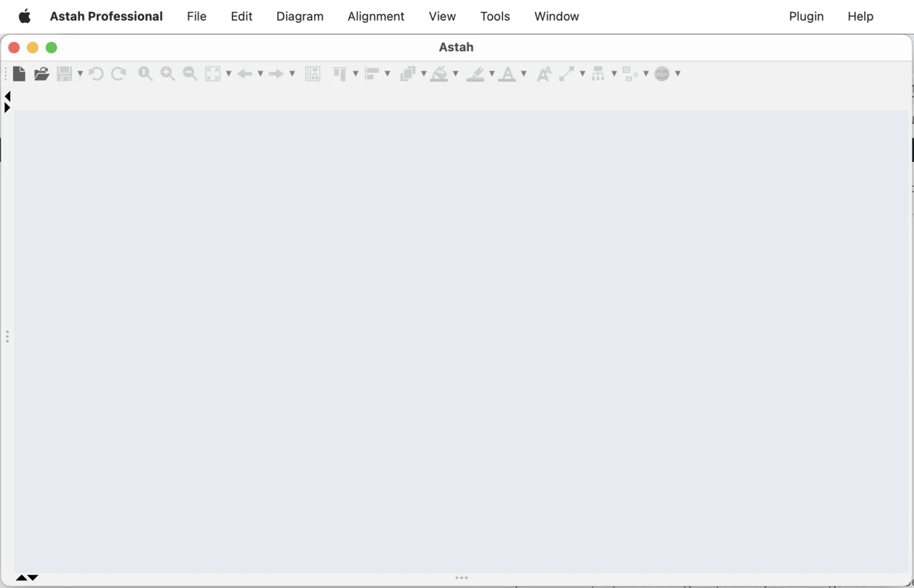
Task: Open the dropdown beside Font Color
Action: [x=524, y=73]
